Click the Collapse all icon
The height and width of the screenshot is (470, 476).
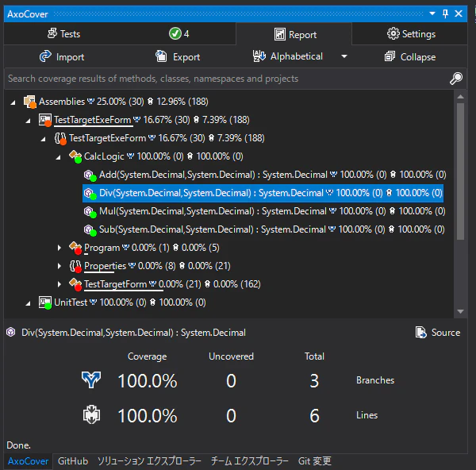390,56
